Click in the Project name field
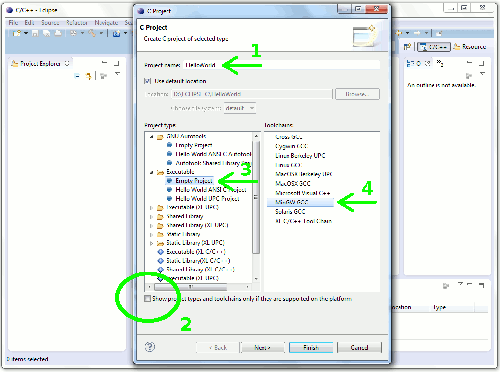The width and height of the screenshot is (500, 372). pos(281,65)
